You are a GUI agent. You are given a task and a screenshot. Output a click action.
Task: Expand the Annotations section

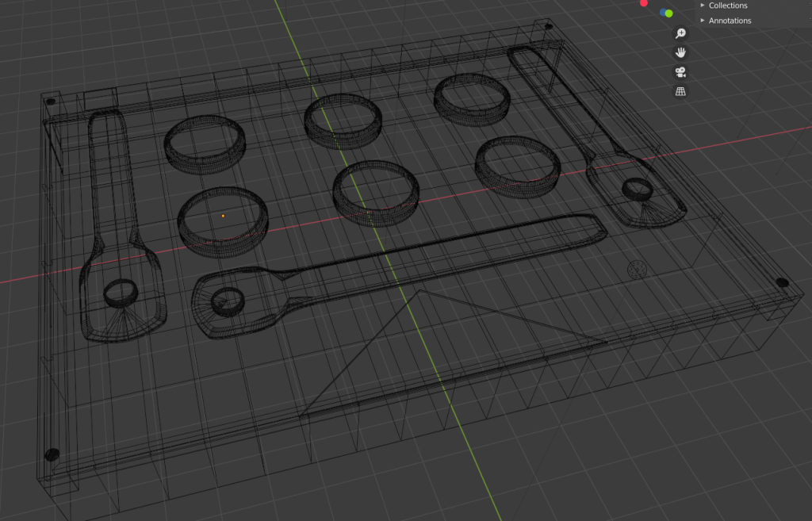(701, 20)
